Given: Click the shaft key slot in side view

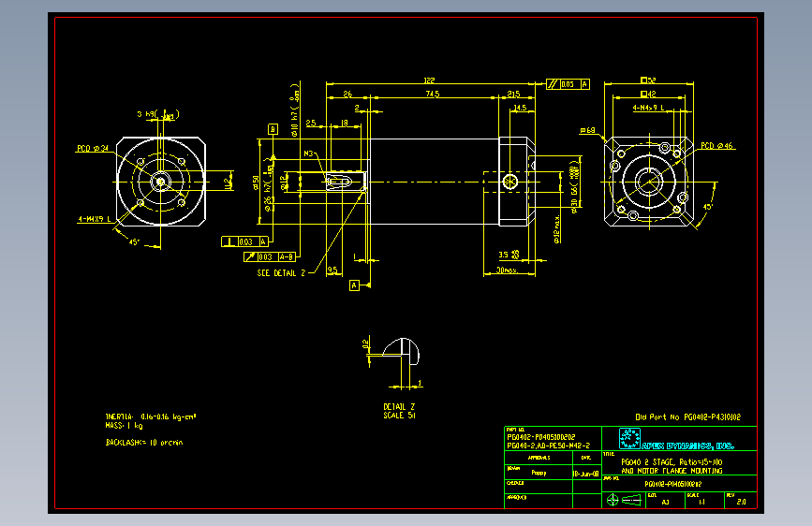Looking at the screenshot, I should [x=339, y=182].
